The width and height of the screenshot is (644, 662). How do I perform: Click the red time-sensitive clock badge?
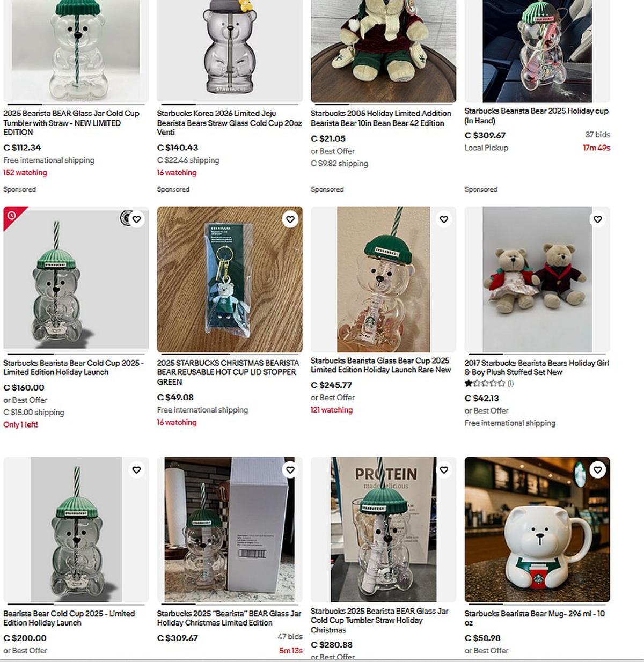[x=12, y=216]
